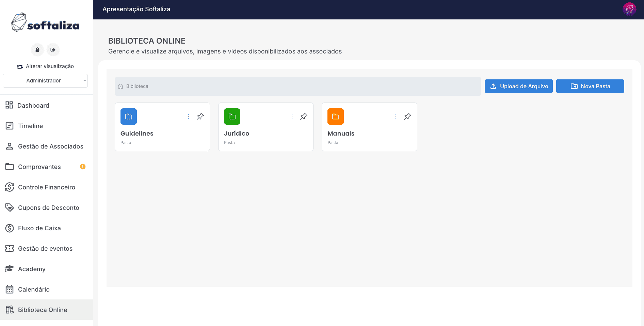Create a folder with Nova Pasta
Image resolution: width=644 pixels, height=326 pixels.
click(x=590, y=86)
